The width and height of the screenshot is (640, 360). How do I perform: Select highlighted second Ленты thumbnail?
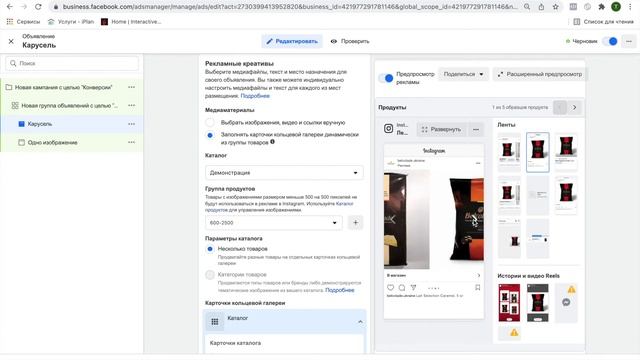click(538, 152)
